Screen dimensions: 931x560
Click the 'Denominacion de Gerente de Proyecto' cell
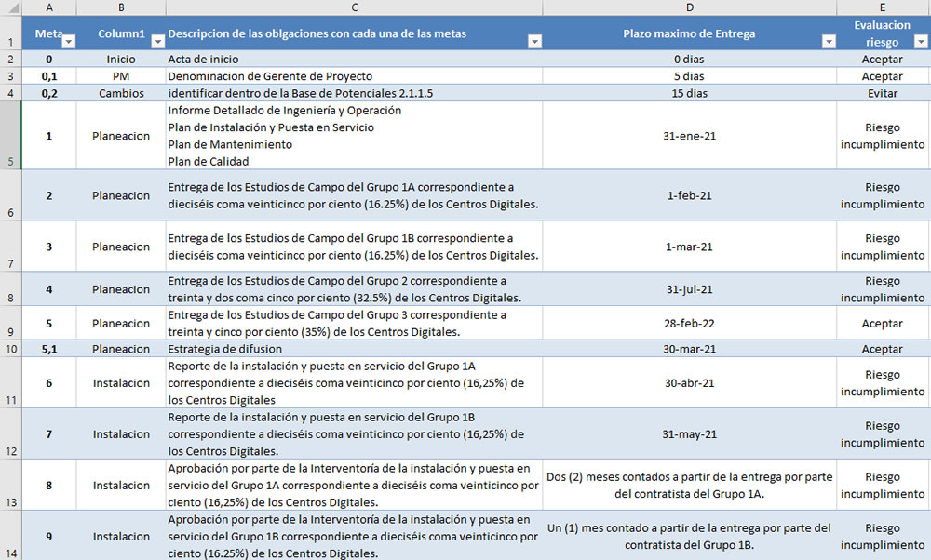[x=354, y=76]
